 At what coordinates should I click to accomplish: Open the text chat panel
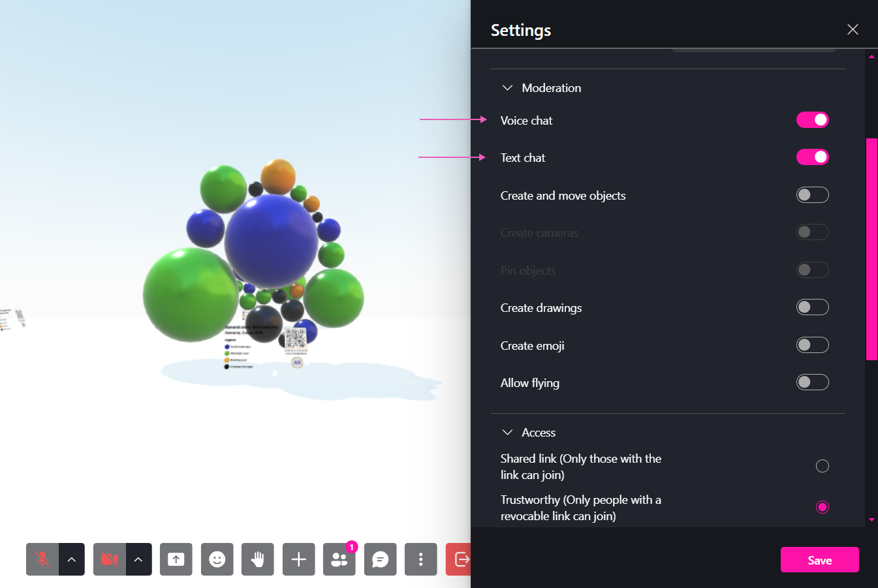(x=380, y=559)
